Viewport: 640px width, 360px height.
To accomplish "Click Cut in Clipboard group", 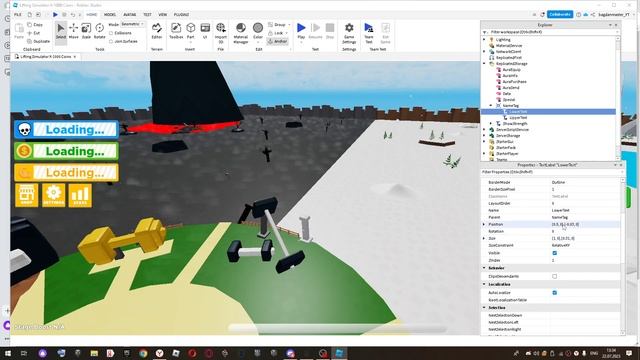I will (34, 33).
